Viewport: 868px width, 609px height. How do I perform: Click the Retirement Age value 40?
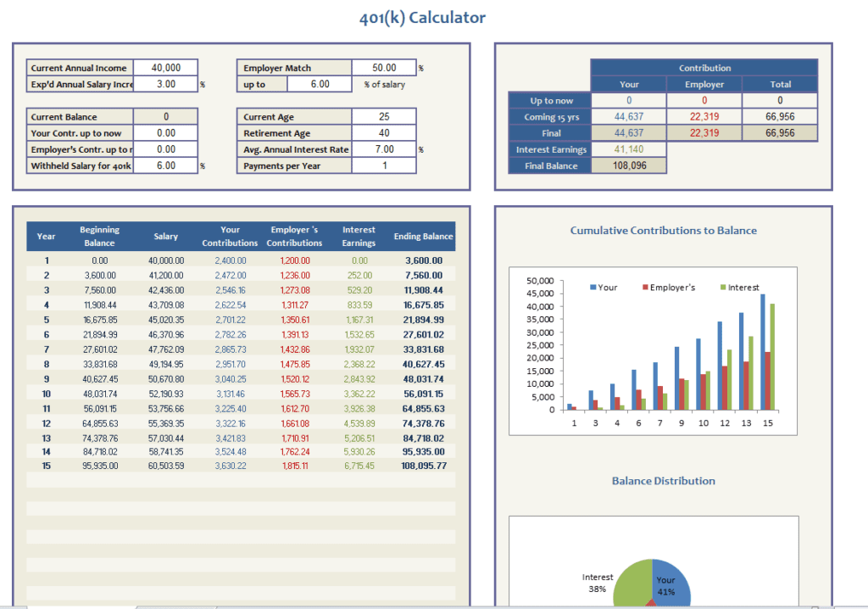[x=384, y=133]
